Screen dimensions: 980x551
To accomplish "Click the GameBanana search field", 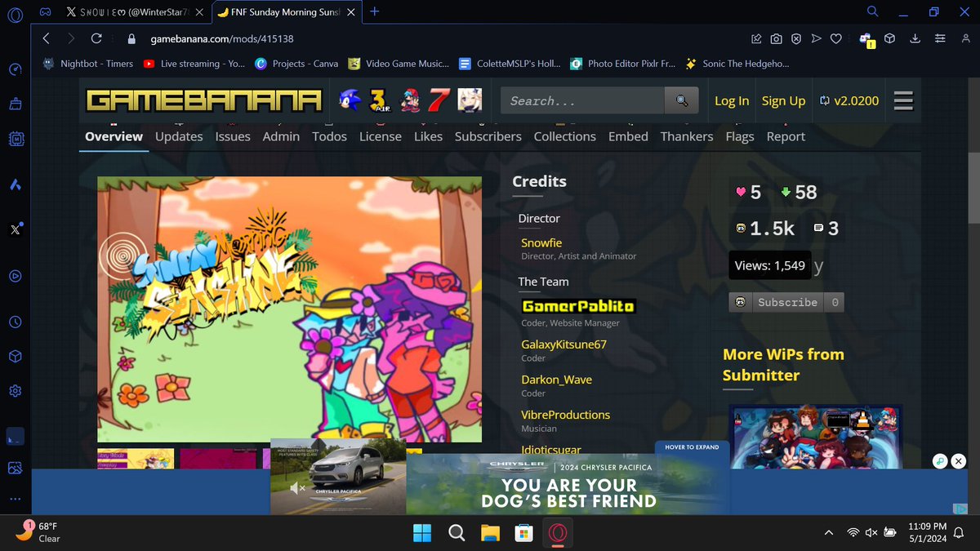I will click(x=583, y=101).
